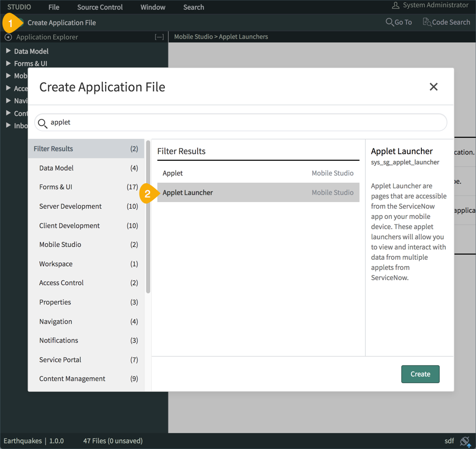
Task: Open the Window menu
Action: coord(153,7)
